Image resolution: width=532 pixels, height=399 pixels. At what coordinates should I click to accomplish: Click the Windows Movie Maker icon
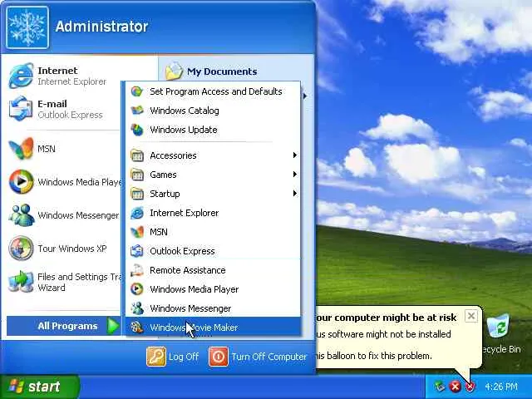[136, 327]
